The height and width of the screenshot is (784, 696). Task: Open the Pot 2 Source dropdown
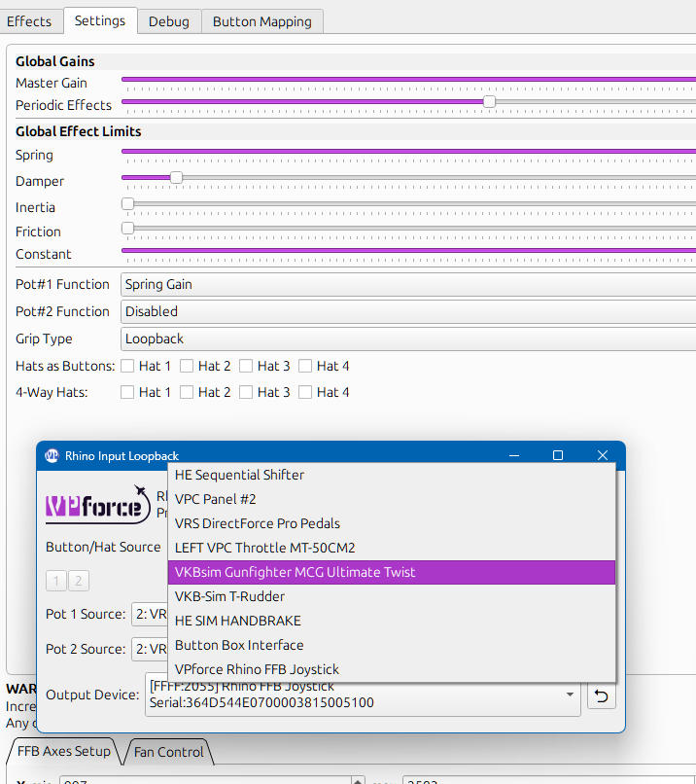tap(150, 649)
